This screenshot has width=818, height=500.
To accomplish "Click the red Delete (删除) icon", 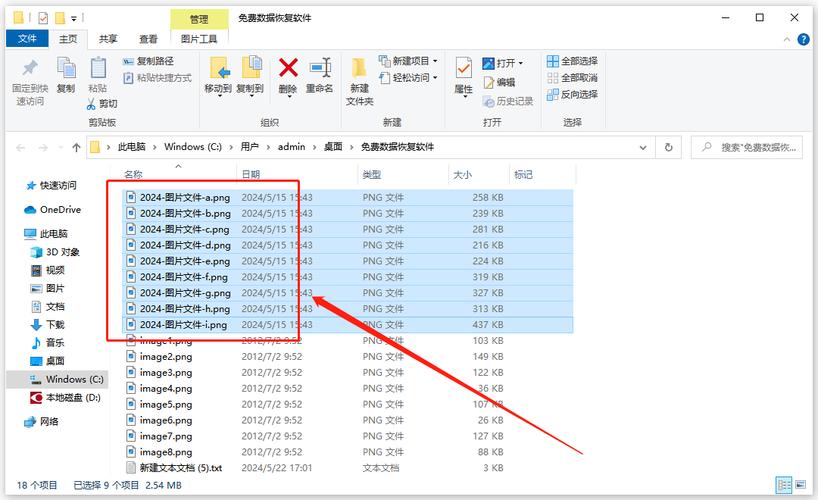I will 288,68.
